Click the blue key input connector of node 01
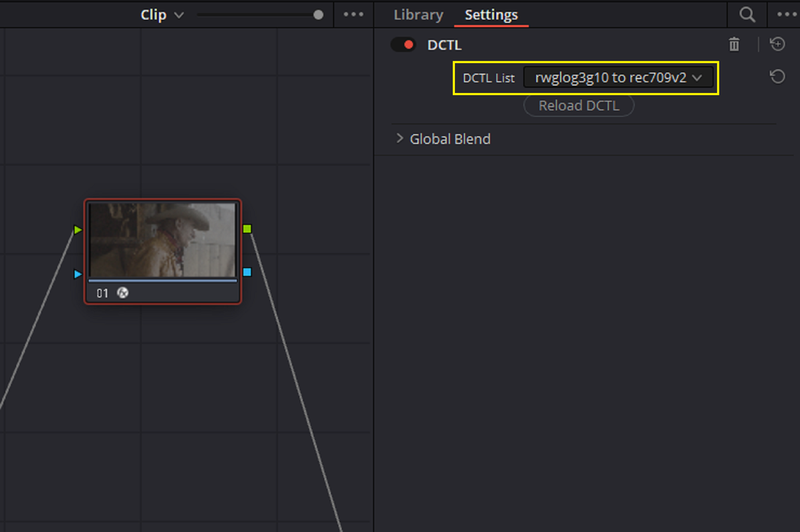 (x=78, y=274)
